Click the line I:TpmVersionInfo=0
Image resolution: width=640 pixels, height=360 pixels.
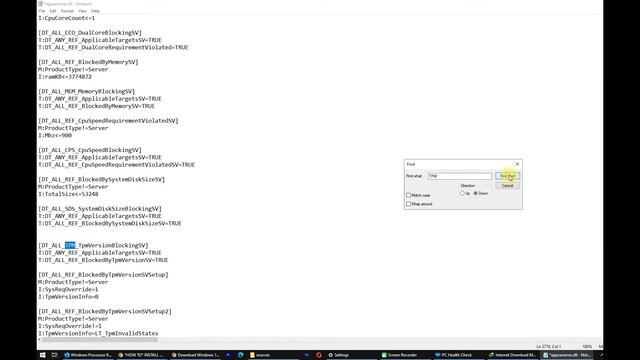pos(68,297)
